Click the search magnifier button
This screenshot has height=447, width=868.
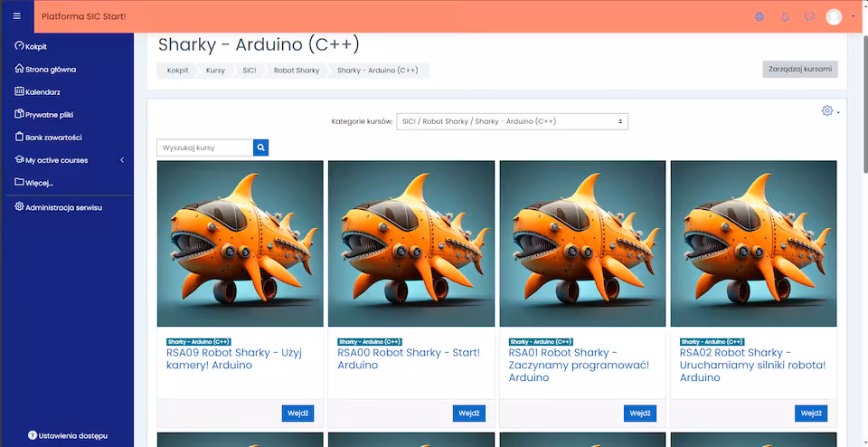260,147
